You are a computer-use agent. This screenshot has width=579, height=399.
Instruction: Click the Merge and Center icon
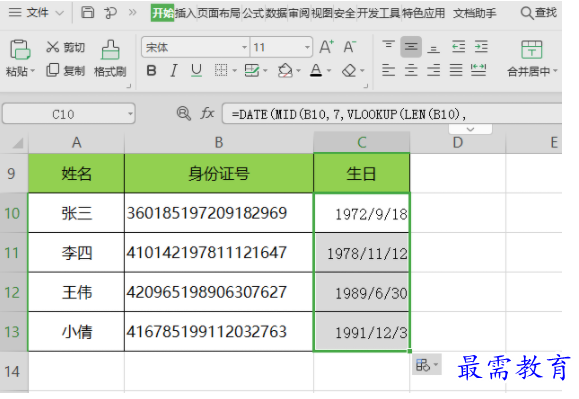click(531, 49)
